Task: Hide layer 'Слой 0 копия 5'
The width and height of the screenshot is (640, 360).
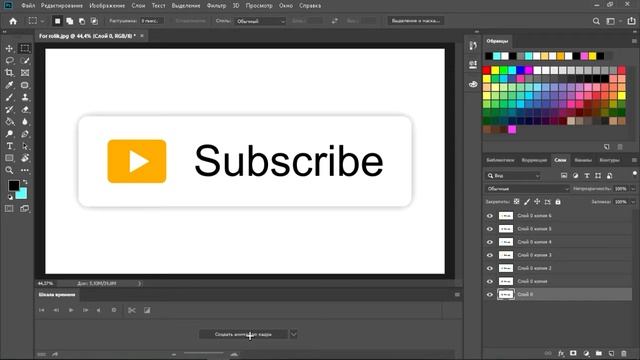Action: [490, 229]
